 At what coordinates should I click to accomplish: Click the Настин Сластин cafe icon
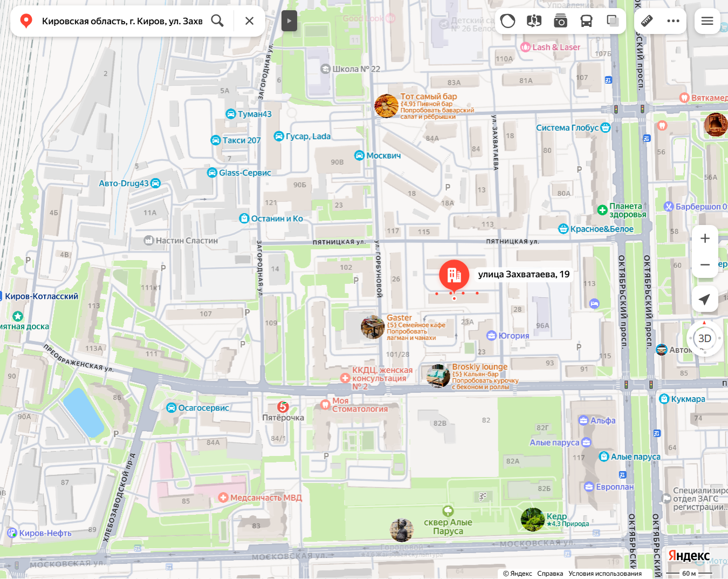[x=149, y=241]
